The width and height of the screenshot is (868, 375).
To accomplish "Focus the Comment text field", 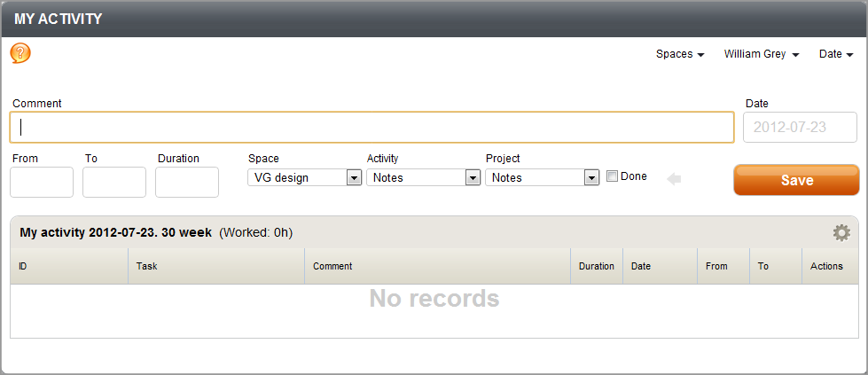I will (372, 128).
